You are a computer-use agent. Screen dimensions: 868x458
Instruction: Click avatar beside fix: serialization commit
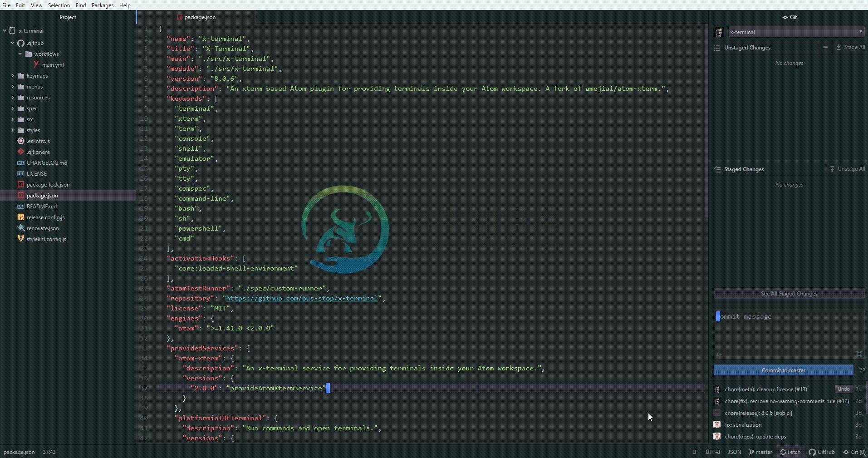[717, 425]
